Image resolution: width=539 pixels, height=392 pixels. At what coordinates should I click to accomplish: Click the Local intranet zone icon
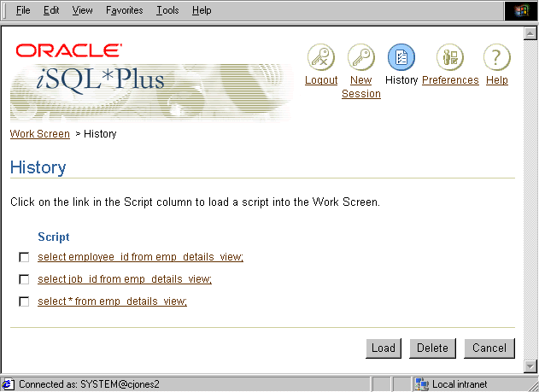coord(421,384)
